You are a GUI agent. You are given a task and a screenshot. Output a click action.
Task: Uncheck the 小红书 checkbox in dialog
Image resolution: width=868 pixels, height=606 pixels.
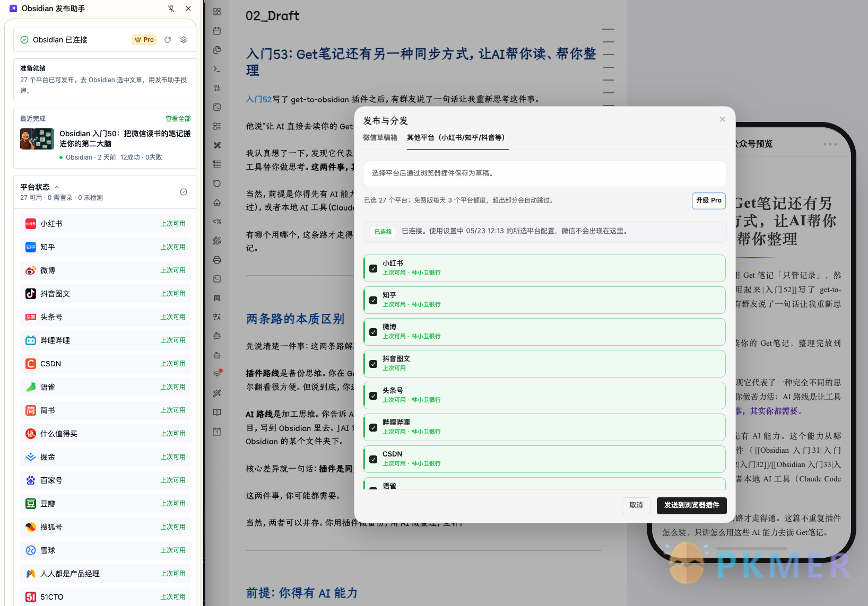[x=374, y=269]
